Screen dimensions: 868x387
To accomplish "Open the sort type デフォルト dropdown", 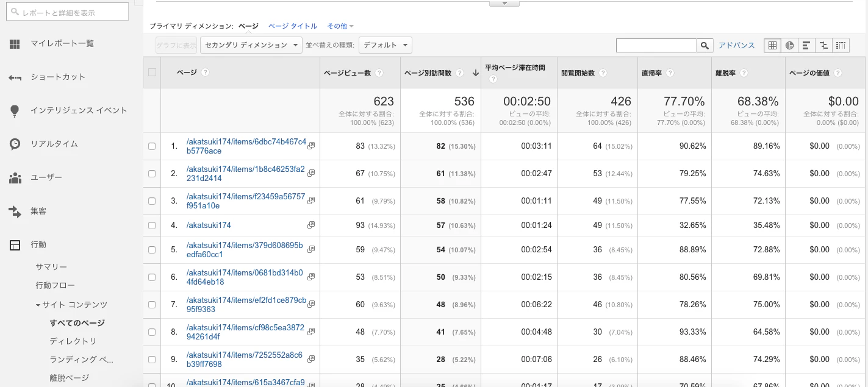I will 386,45.
